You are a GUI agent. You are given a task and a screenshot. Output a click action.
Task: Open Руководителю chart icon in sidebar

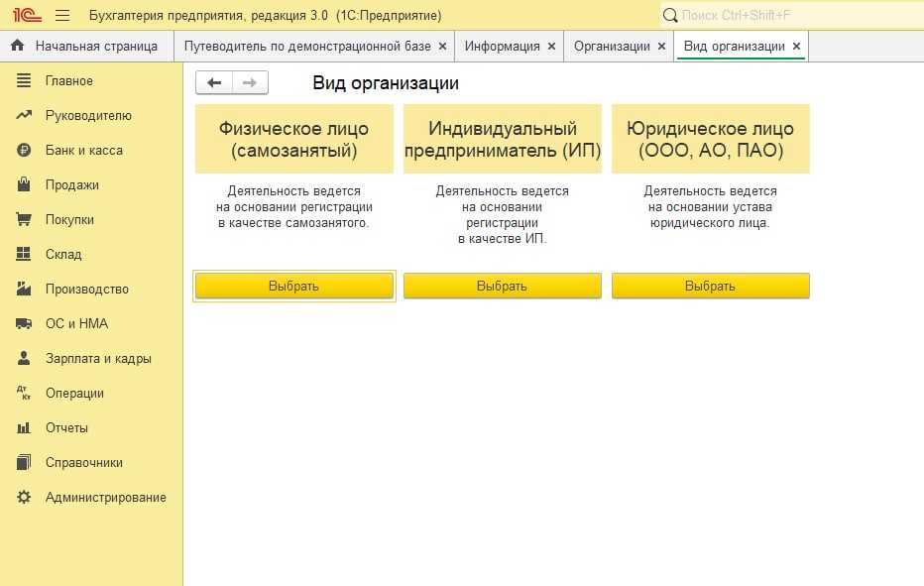[x=25, y=115]
